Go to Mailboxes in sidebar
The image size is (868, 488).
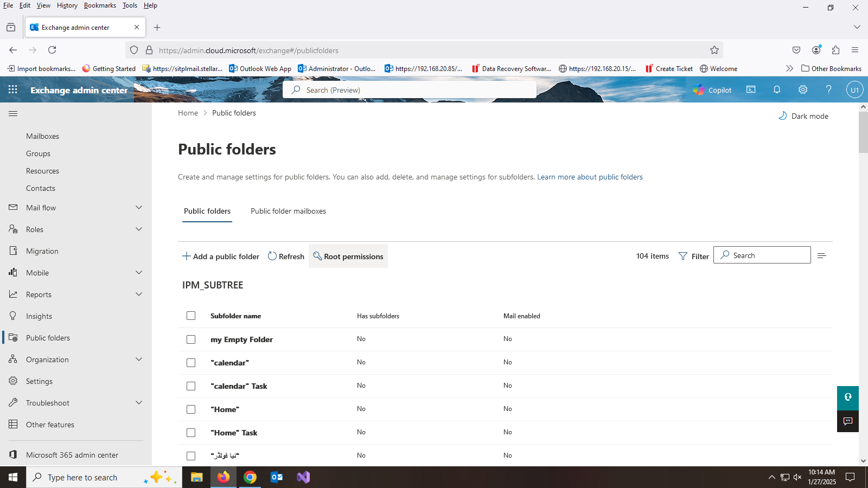click(42, 136)
